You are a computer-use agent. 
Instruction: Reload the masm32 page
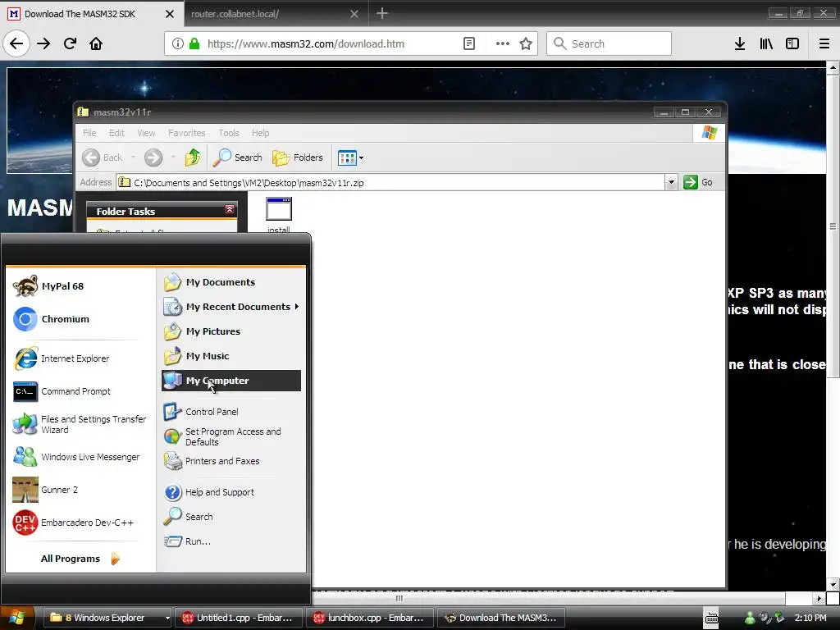70,43
